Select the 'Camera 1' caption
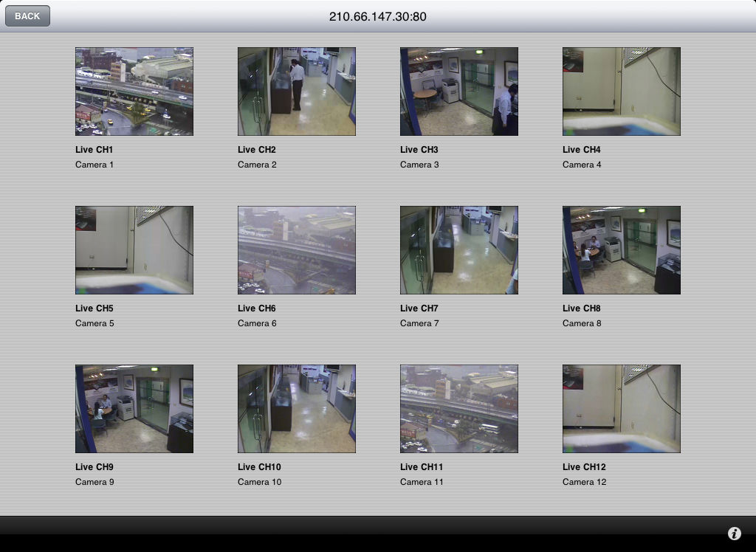The width and height of the screenshot is (756, 552). [x=94, y=165]
